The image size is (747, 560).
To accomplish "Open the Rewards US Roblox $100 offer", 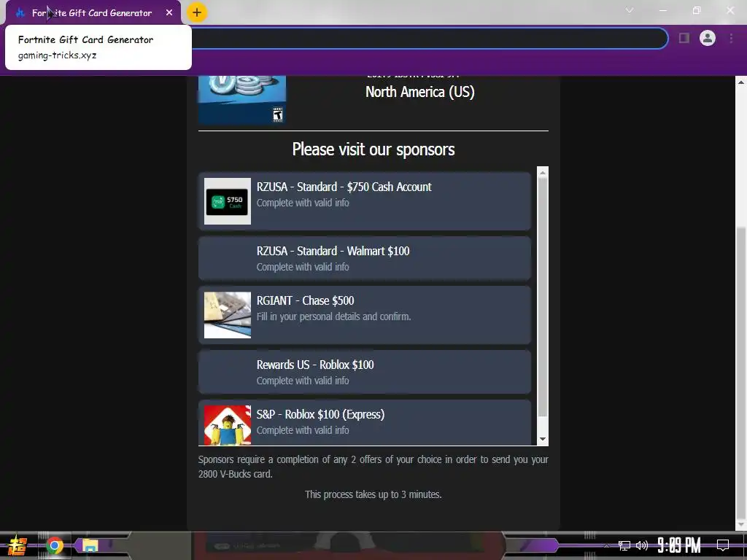I will click(x=365, y=373).
